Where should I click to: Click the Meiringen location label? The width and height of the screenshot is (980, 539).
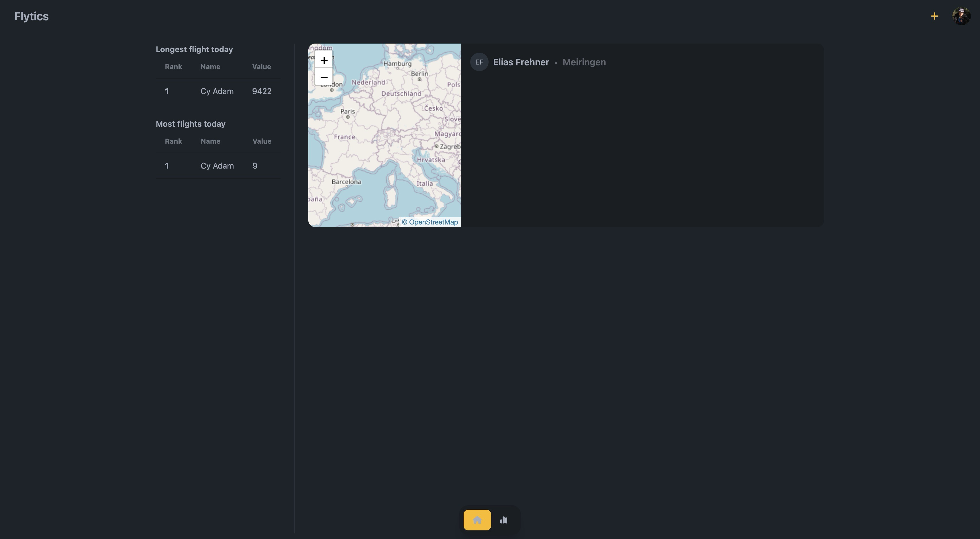584,62
